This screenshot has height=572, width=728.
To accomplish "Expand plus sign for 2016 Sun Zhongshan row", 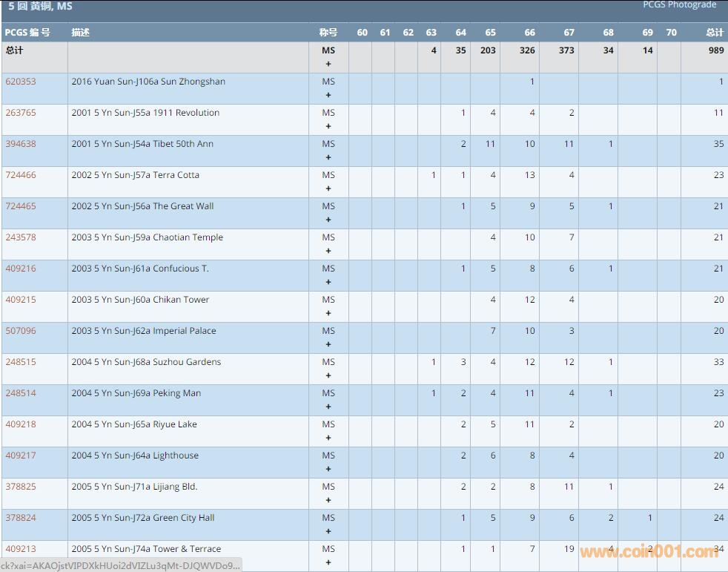I will coord(328,95).
